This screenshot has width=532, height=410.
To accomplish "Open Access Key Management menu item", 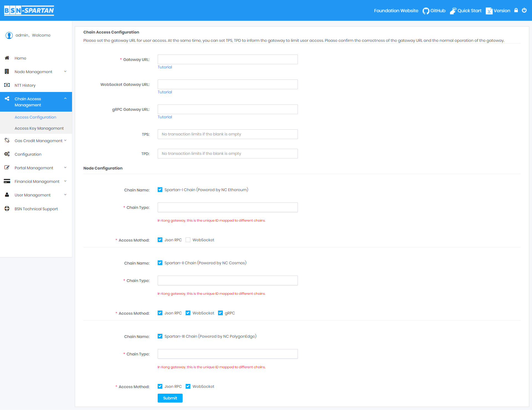I will [x=39, y=128].
